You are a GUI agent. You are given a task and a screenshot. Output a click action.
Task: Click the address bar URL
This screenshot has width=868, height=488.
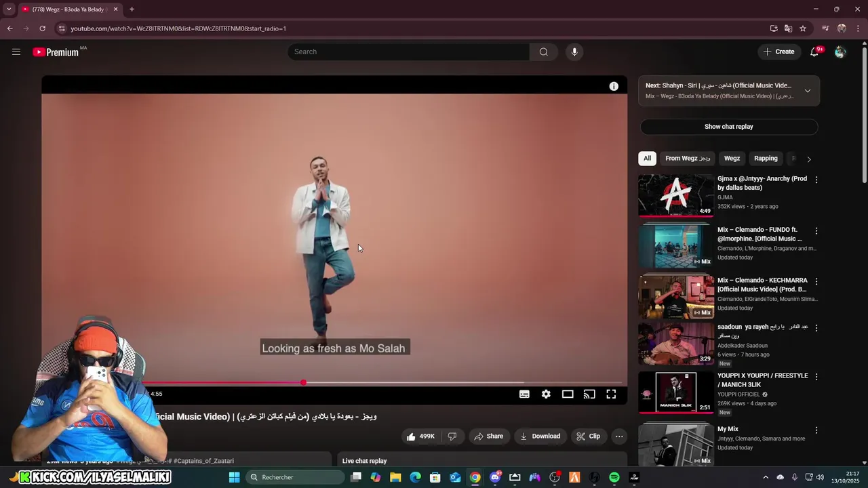click(178, 28)
